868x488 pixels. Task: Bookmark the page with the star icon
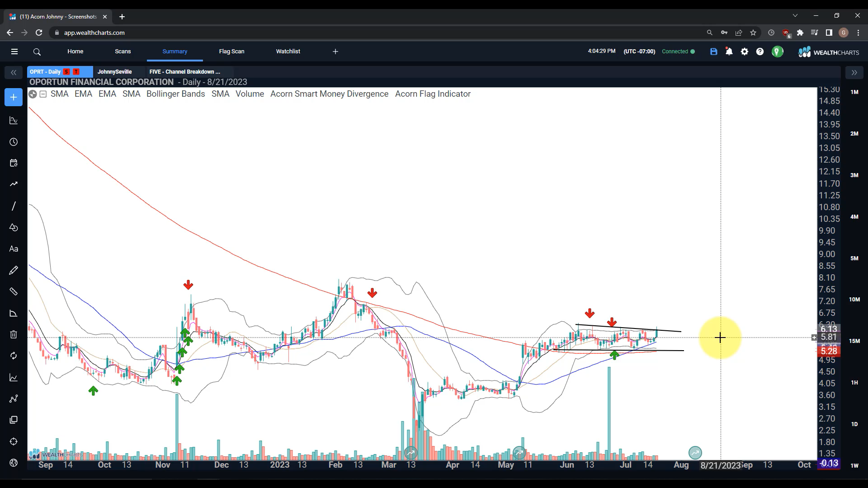pos(753,33)
